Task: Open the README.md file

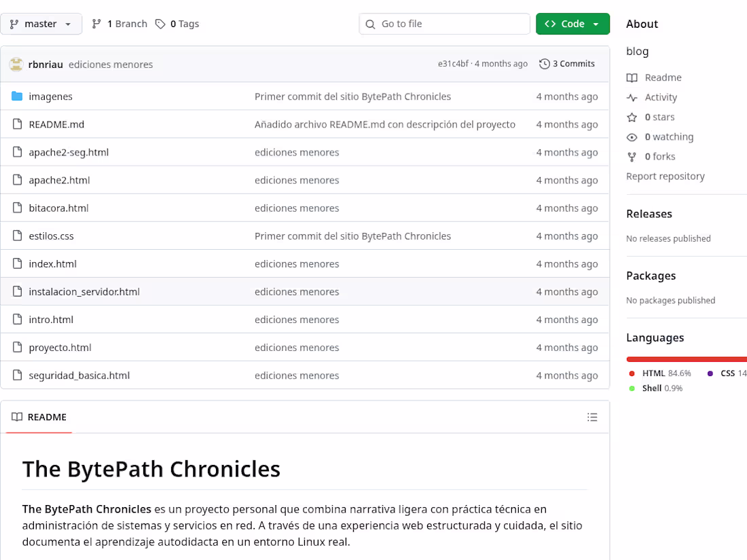Action: [x=56, y=124]
